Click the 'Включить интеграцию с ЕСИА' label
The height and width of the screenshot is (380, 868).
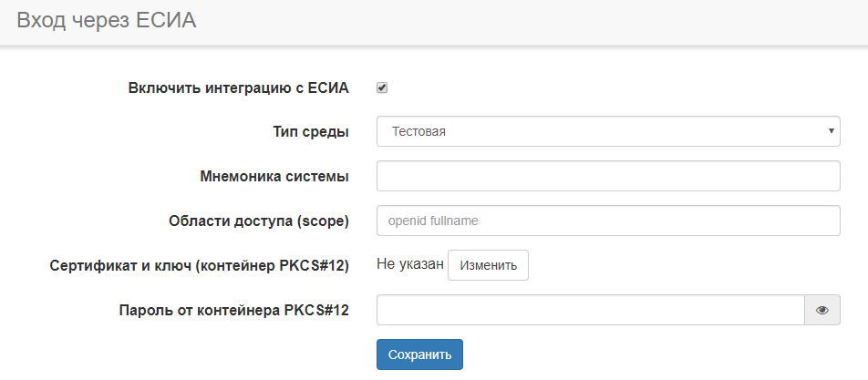tap(239, 88)
